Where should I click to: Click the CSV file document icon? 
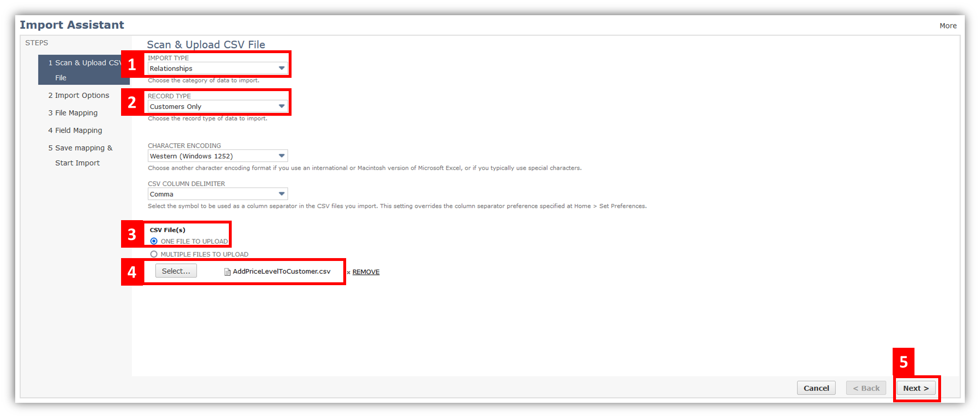227,272
